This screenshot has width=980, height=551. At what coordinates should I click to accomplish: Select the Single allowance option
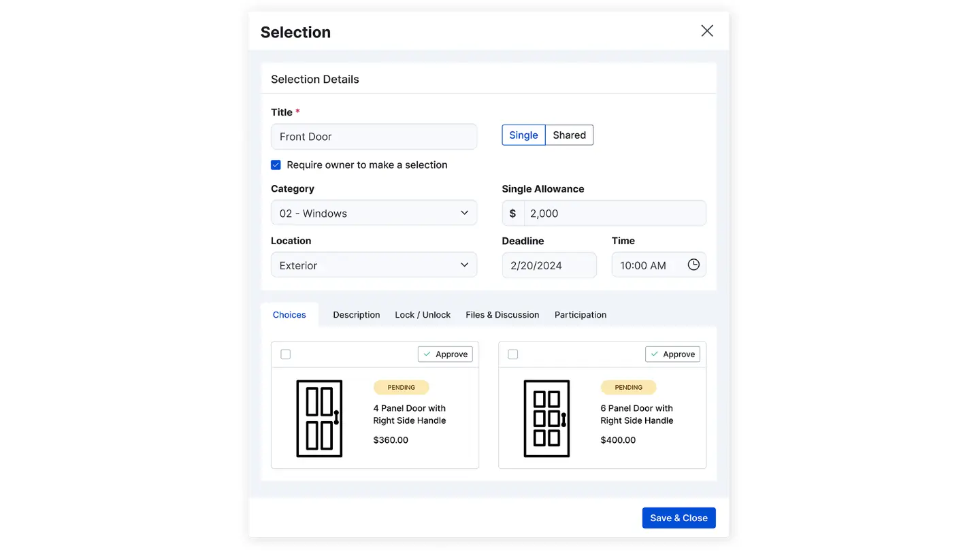[523, 135]
